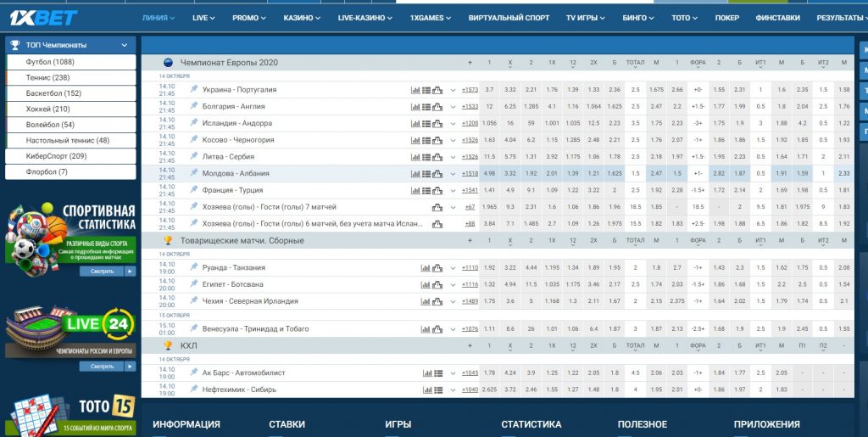This screenshot has height=437, width=868.
Task: Pin the Руанда - Танзания match
Action: [194, 267]
